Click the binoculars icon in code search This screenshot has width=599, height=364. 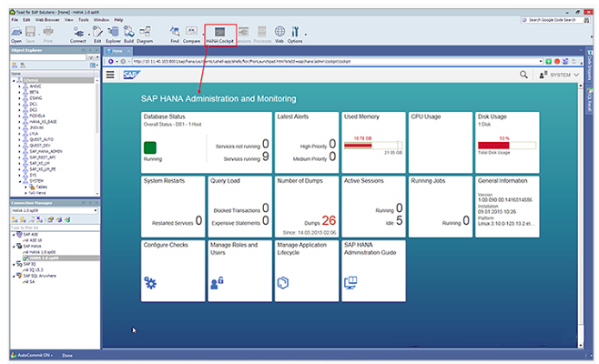586,20
